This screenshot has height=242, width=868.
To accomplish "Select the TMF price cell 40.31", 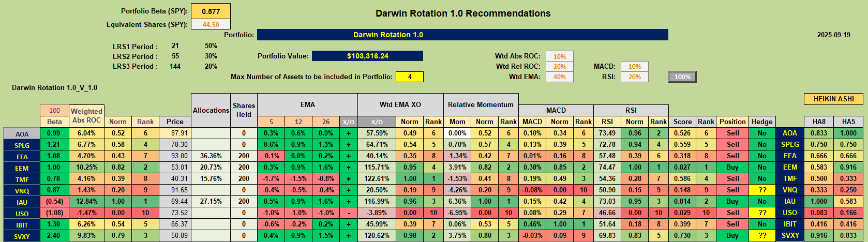I will click(175, 178).
